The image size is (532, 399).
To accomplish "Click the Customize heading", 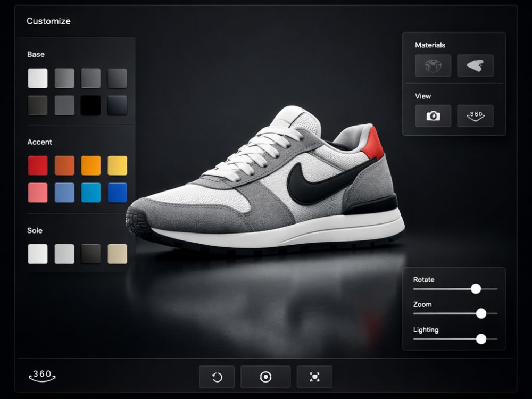I will click(x=48, y=21).
